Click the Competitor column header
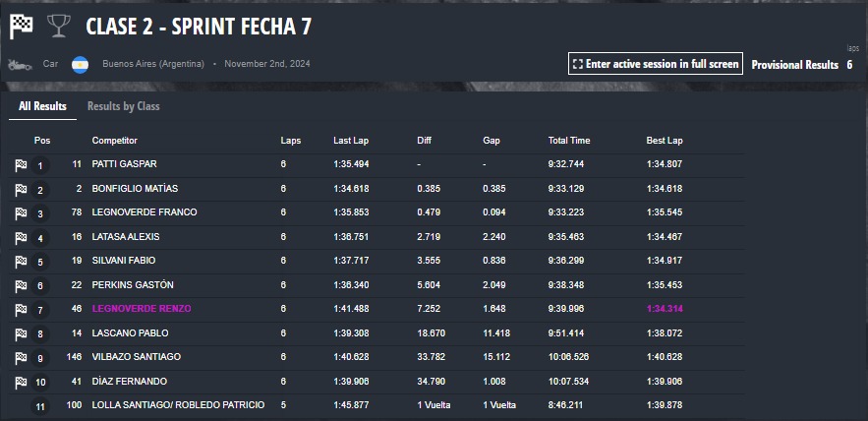Image resolution: width=868 pixels, height=421 pixels. (x=115, y=141)
